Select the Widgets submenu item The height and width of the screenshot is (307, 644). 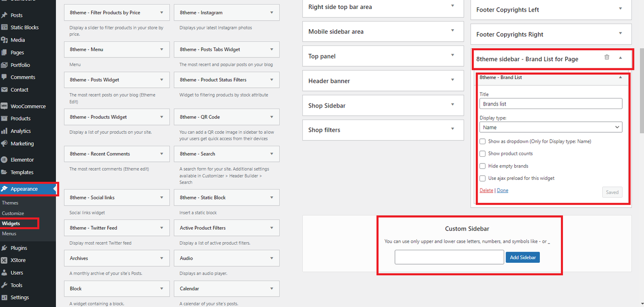11,224
